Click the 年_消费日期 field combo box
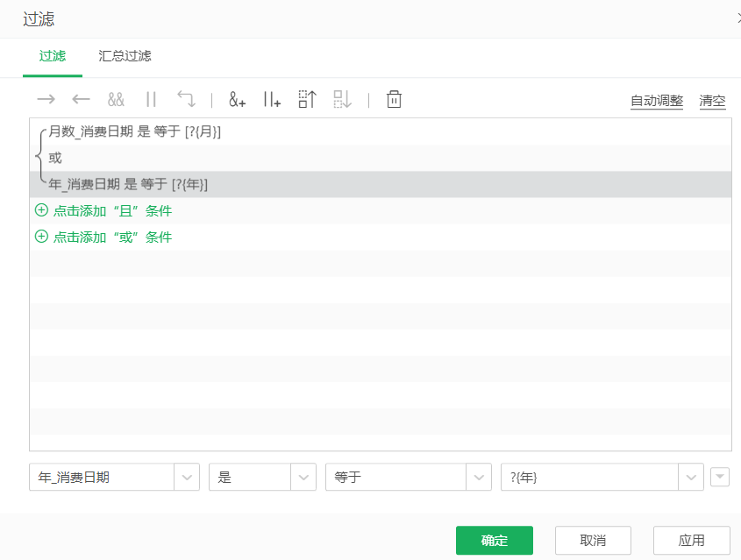Image resolution: width=741 pixels, height=560 pixels. [114, 478]
